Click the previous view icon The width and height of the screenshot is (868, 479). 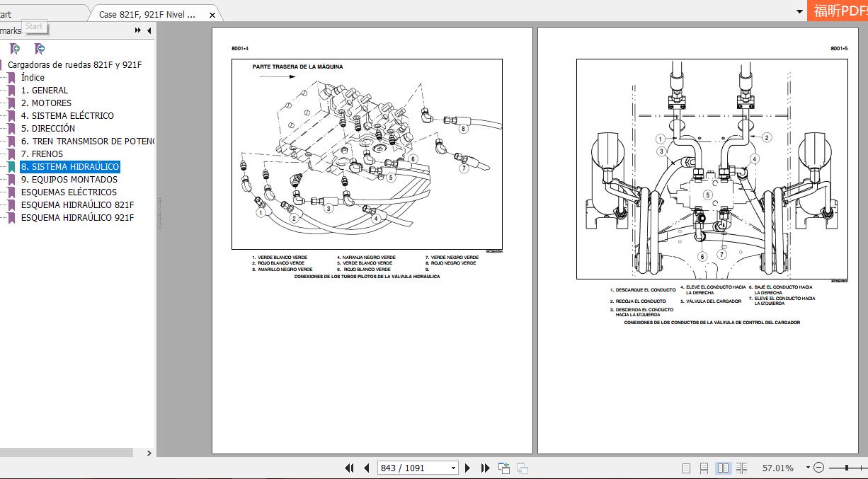[504, 468]
